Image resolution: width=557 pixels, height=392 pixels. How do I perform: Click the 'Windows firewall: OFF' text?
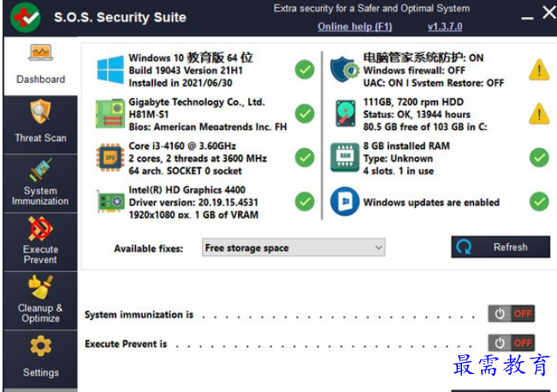click(414, 70)
